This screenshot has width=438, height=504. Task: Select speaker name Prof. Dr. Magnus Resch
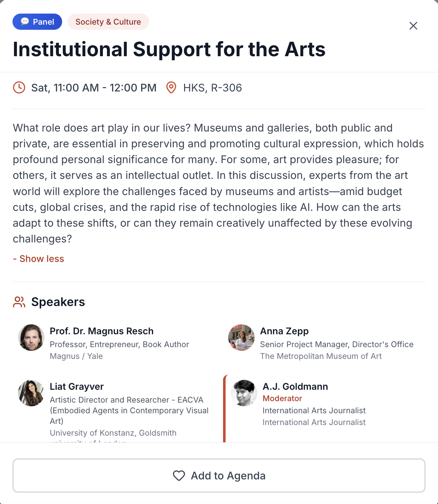[x=102, y=331]
